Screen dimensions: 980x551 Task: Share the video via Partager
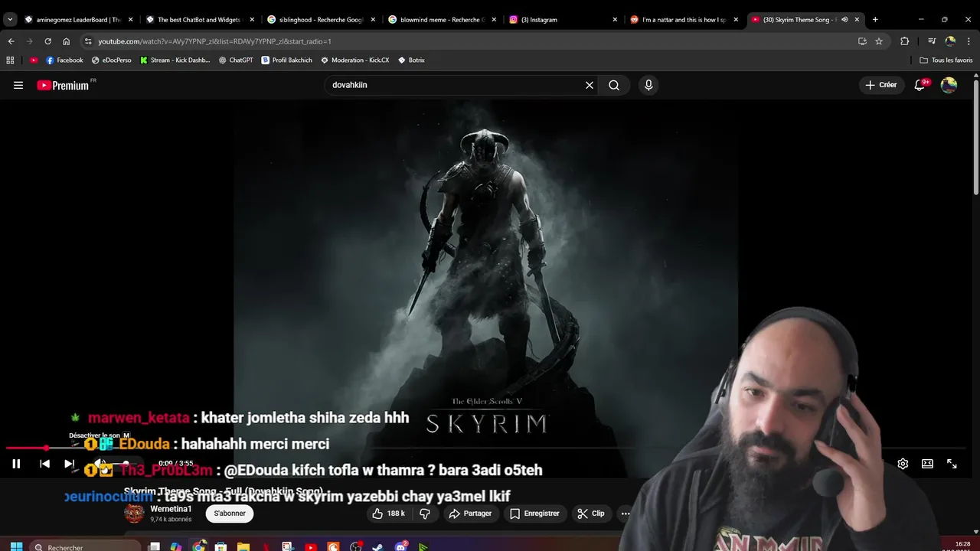[x=470, y=514]
